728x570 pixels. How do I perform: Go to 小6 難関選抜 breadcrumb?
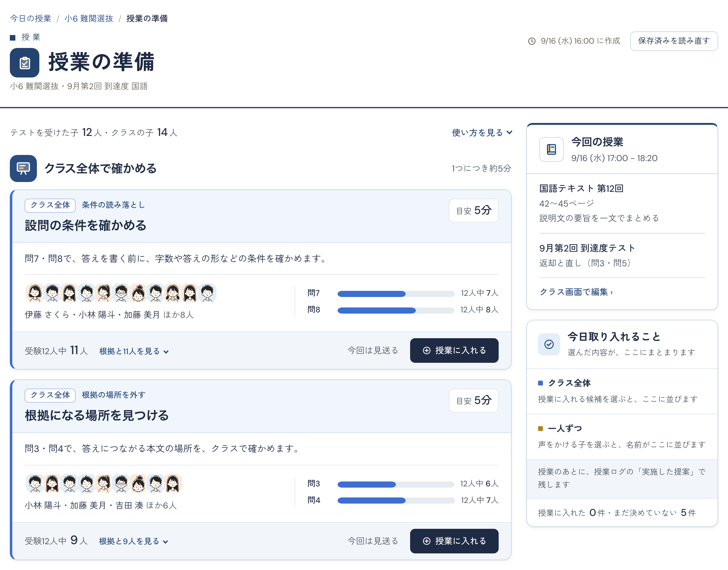[89, 18]
